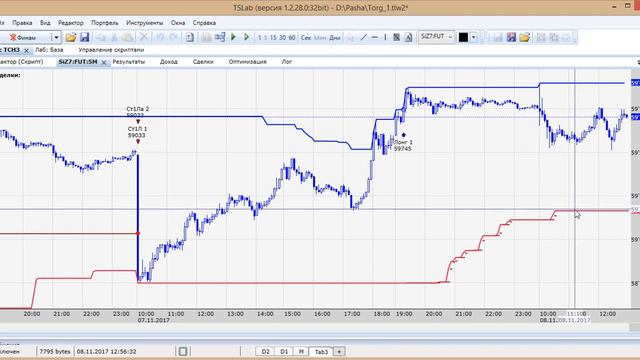Click the Ст1Л 1 59033 marker label
This screenshot has height=360, width=640.
tap(137, 132)
